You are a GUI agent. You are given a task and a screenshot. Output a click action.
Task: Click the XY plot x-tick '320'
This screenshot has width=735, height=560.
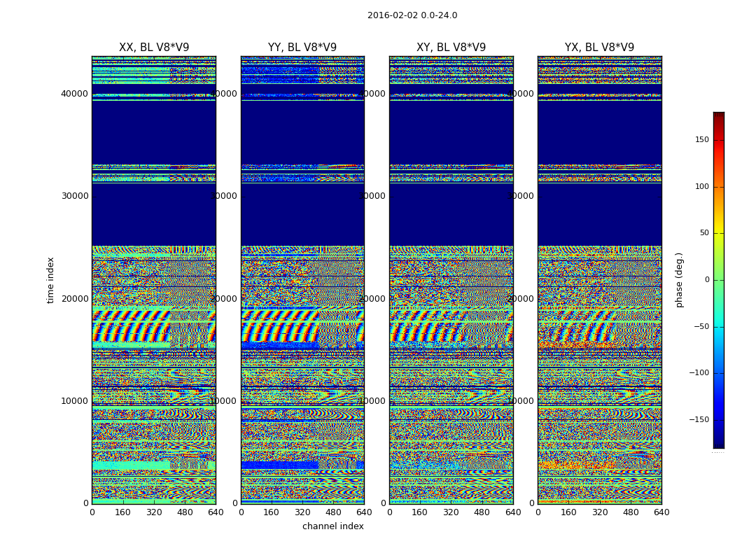[x=451, y=512]
